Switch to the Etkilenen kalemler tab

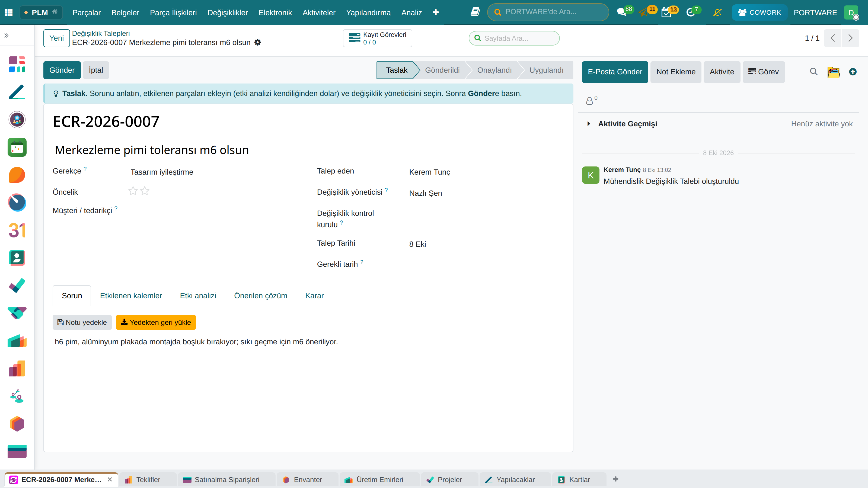coord(131,296)
